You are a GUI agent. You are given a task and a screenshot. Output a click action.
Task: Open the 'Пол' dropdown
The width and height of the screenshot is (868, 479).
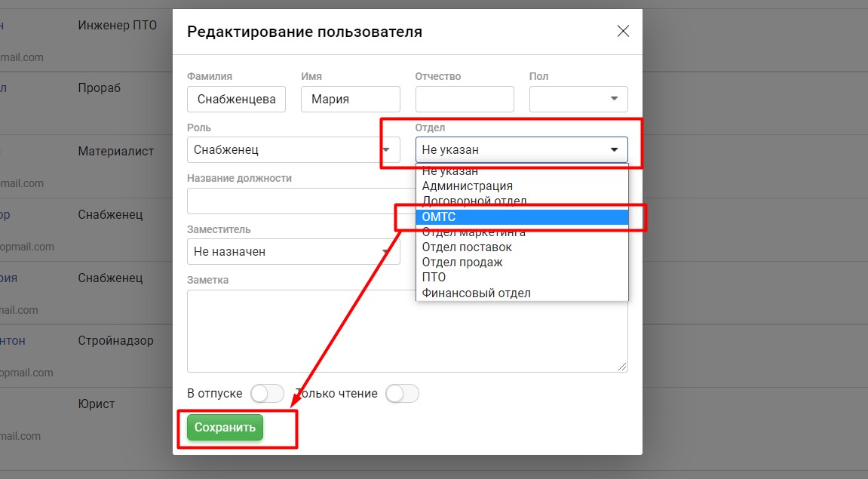[578, 99]
